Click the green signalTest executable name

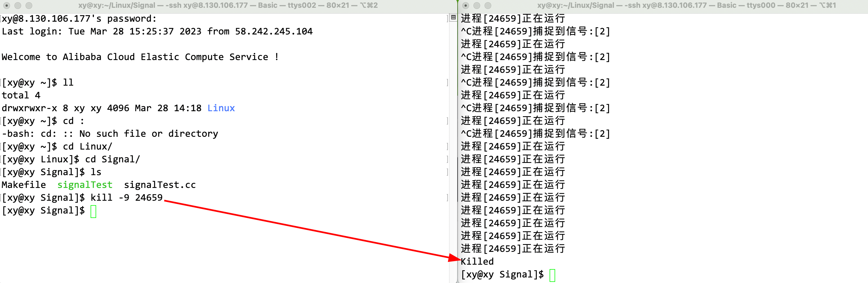pyautogui.click(x=84, y=185)
